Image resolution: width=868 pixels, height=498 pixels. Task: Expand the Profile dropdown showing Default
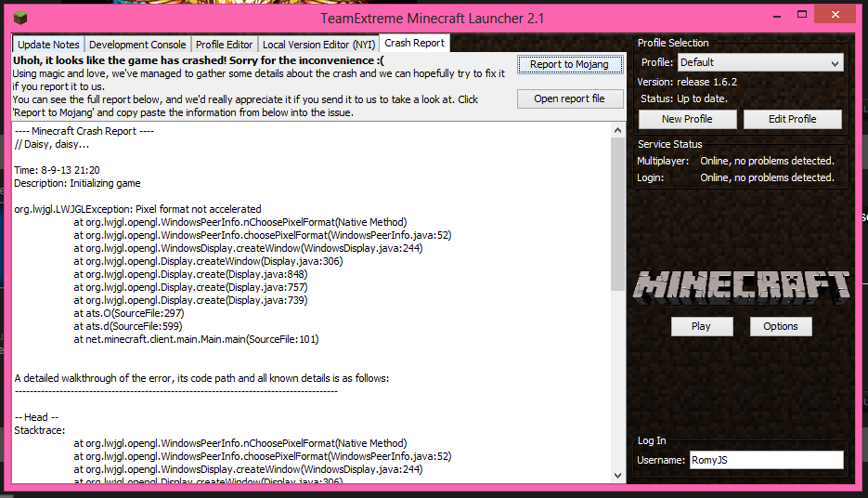click(x=760, y=62)
